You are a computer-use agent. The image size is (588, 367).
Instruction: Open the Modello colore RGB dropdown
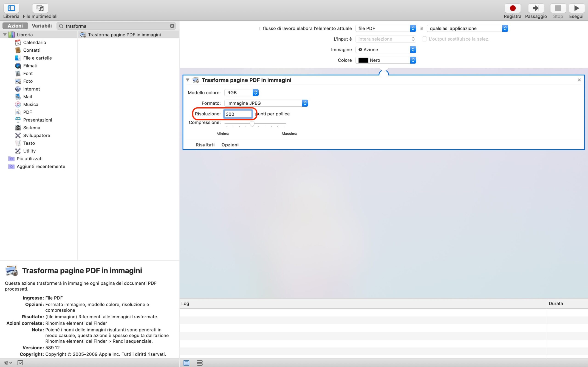241,93
